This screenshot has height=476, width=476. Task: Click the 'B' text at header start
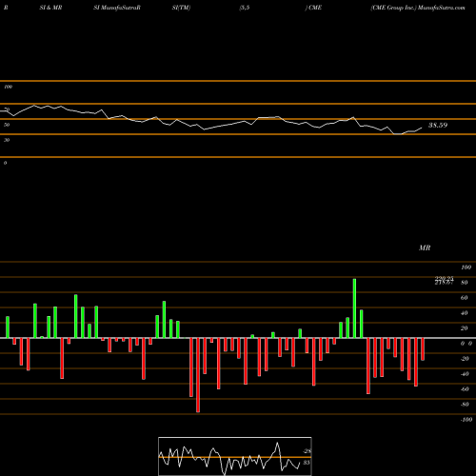[x=6, y=8]
